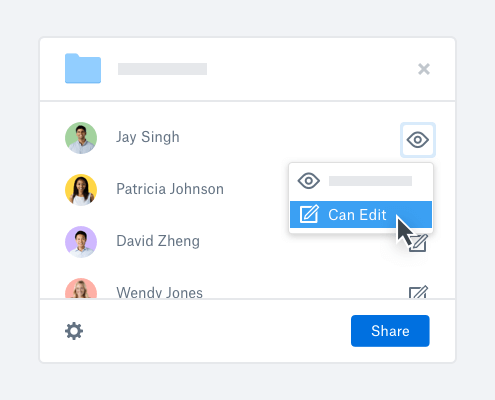Click Jay Singh's avatar photo
495x400 pixels.
pyautogui.click(x=81, y=138)
